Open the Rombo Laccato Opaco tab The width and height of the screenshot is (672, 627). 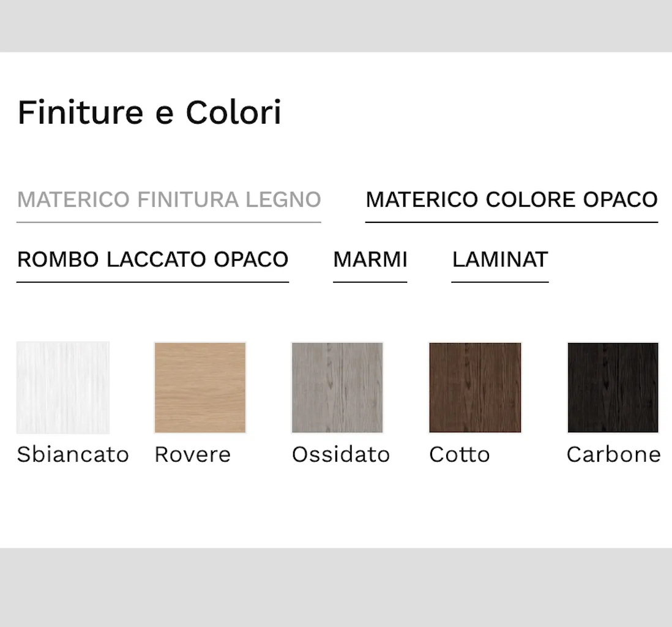152,260
